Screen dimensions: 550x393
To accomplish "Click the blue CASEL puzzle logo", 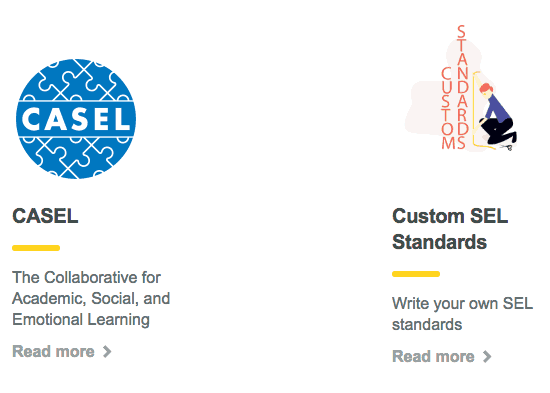I will 76,119.
